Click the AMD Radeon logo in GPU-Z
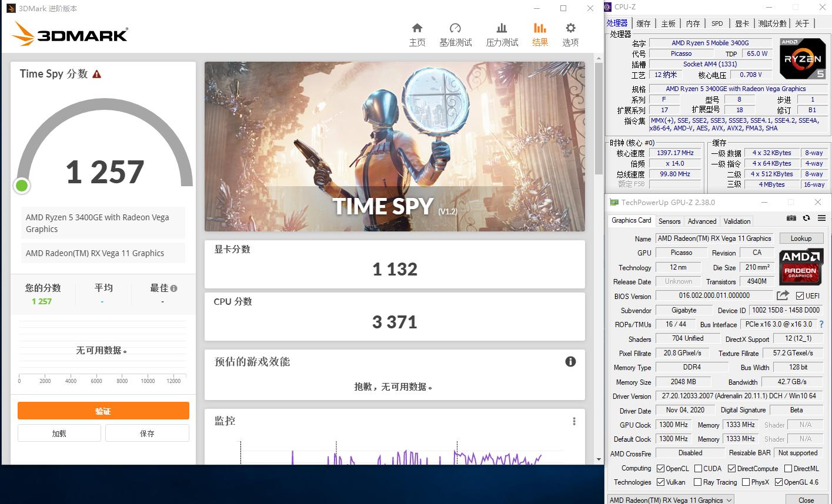Screen dimensions: 832x504 pyautogui.click(x=801, y=267)
